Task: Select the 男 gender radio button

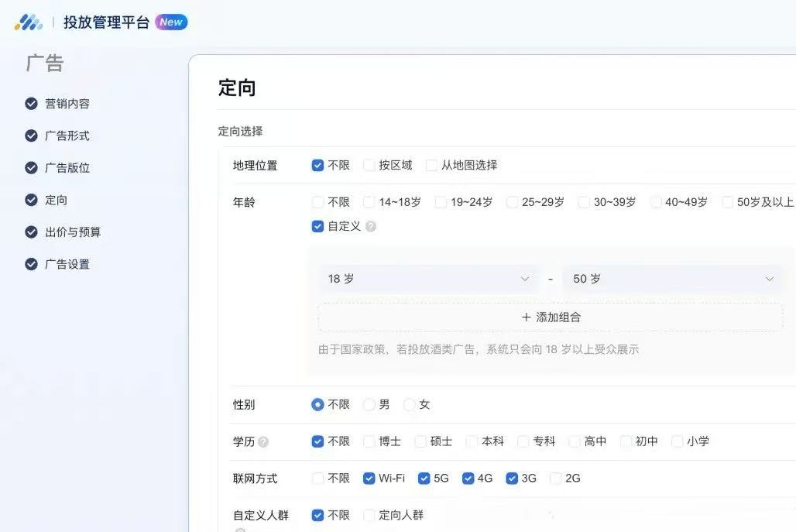Action: 369,404
